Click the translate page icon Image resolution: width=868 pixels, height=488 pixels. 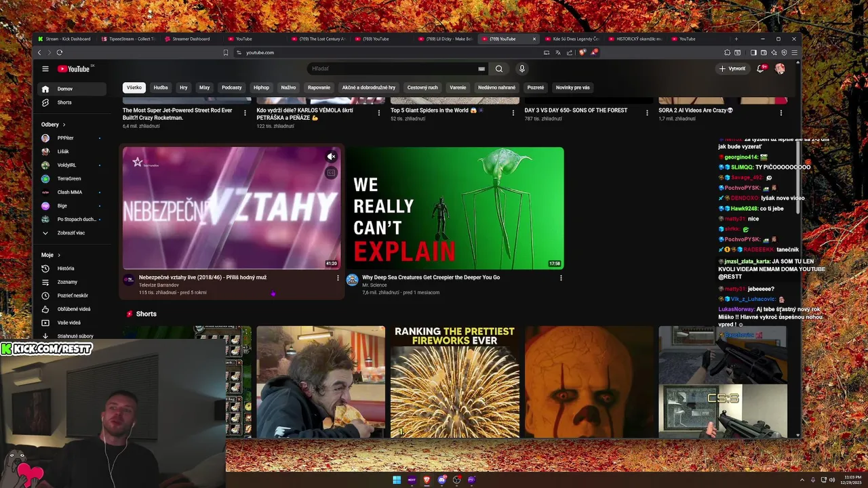pos(558,52)
